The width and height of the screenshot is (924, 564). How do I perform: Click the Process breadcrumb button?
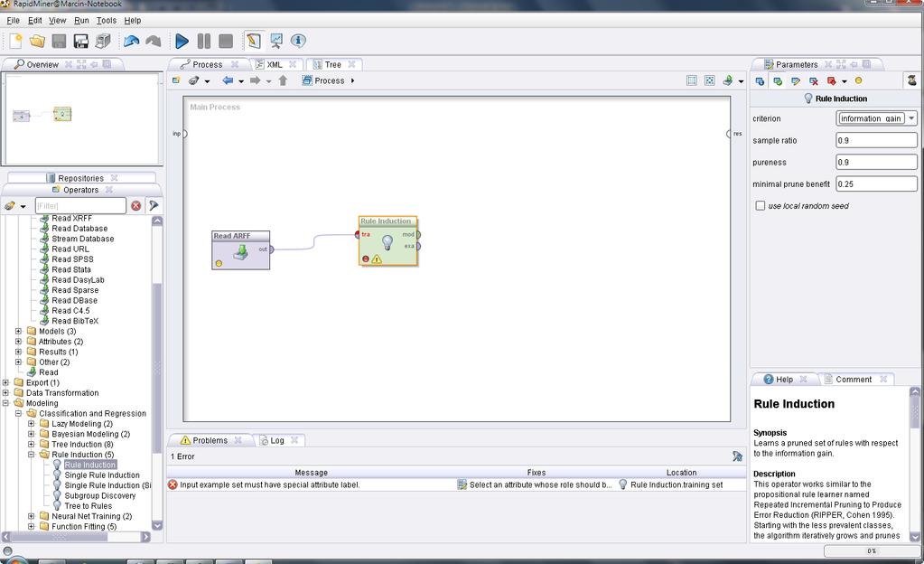coord(329,80)
